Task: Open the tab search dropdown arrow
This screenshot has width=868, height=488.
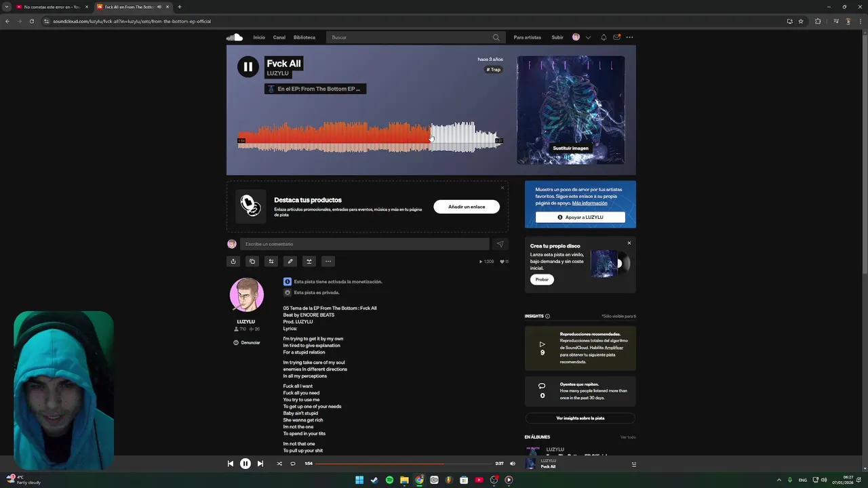Action: click(7, 7)
